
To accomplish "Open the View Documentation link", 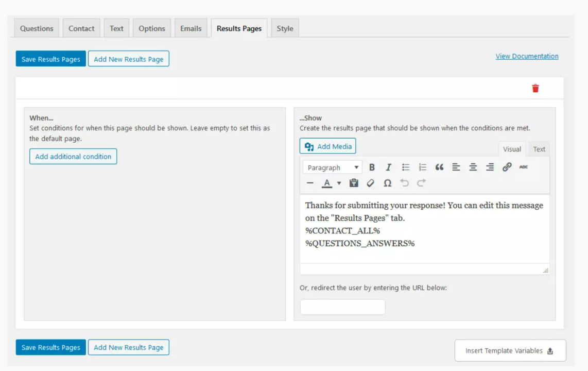I will coord(527,56).
